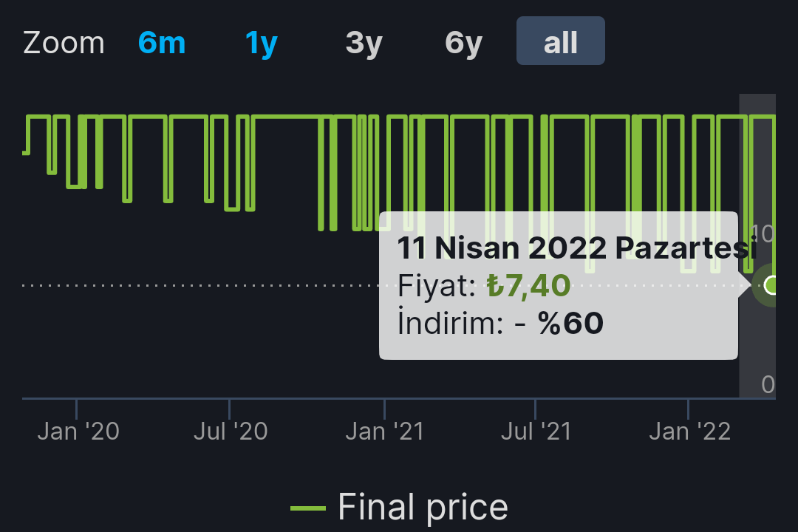Click the Jan '21 date label

tap(385, 432)
